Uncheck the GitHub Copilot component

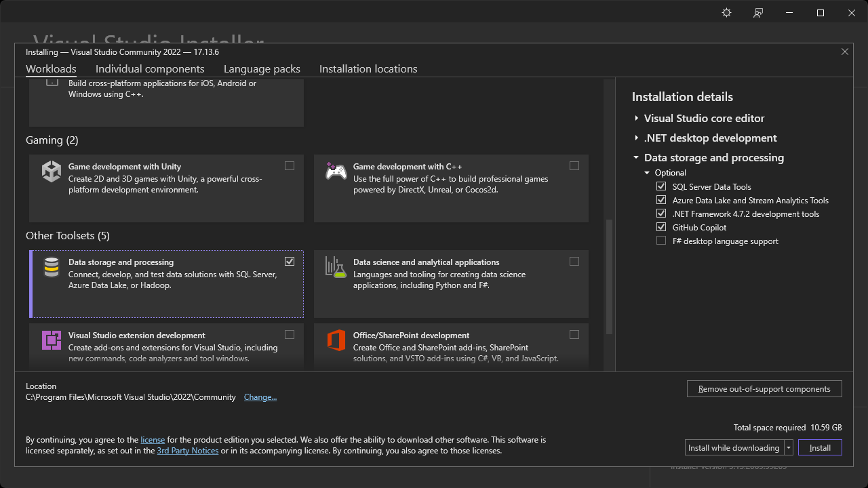tap(661, 226)
